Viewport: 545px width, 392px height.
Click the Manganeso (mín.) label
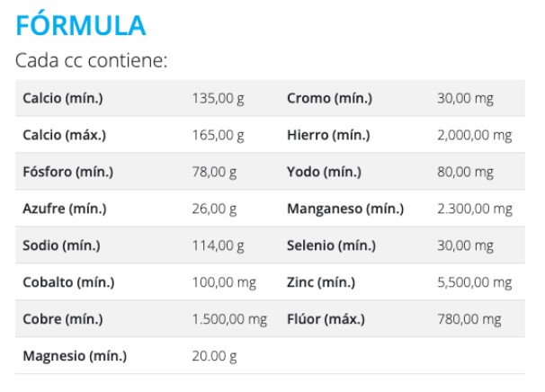point(345,209)
